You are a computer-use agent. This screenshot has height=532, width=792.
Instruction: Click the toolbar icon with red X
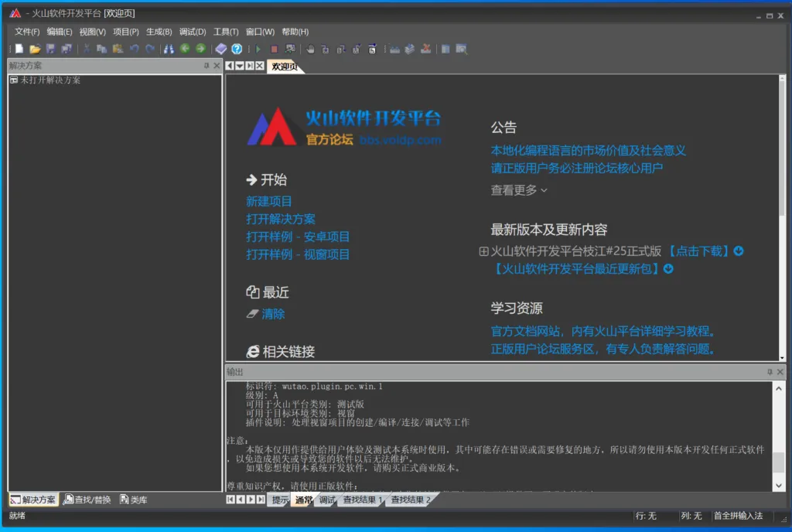426,49
